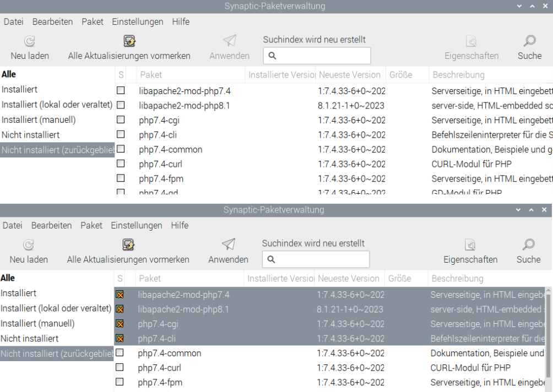Select Nicht installiert filter in lower window
Viewport: 553px width, 392px height.
(x=30, y=339)
